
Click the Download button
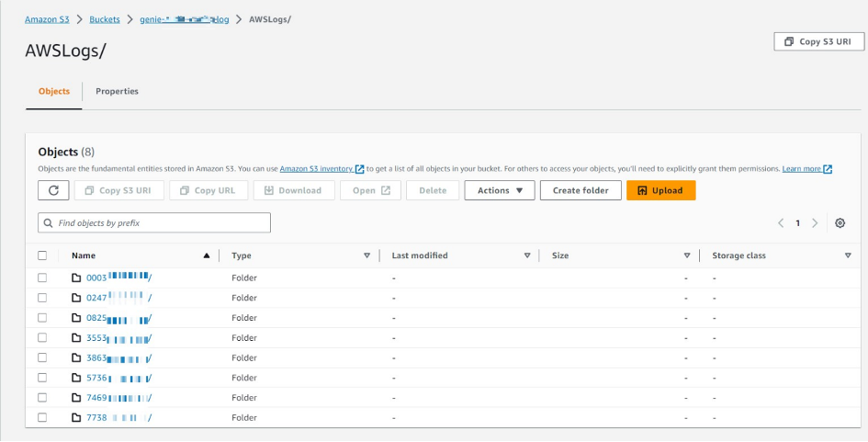(x=294, y=190)
